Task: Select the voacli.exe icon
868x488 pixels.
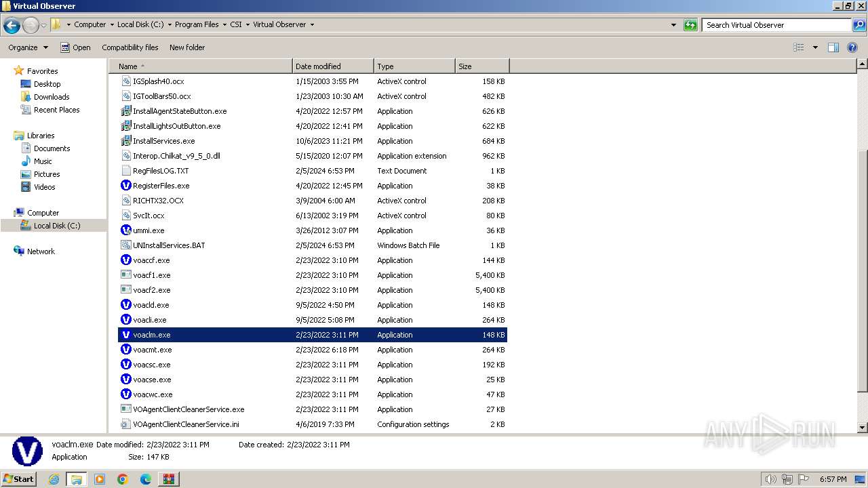Action: (125, 320)
